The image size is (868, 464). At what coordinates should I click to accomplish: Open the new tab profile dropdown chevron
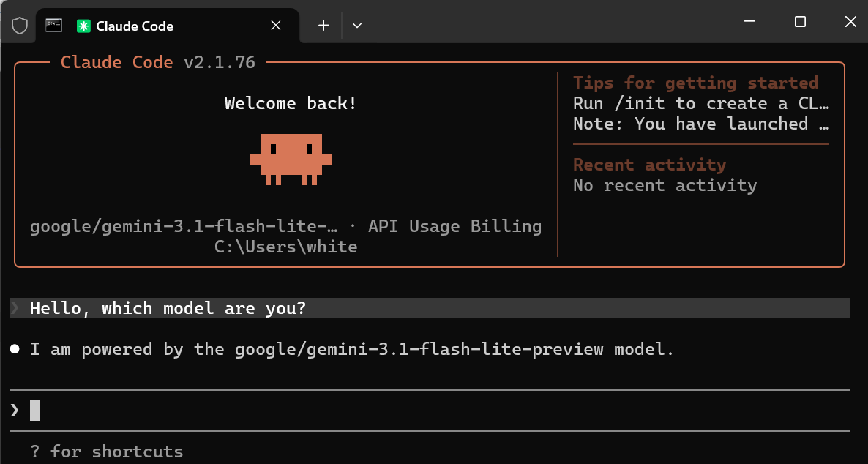pos(356,25)
